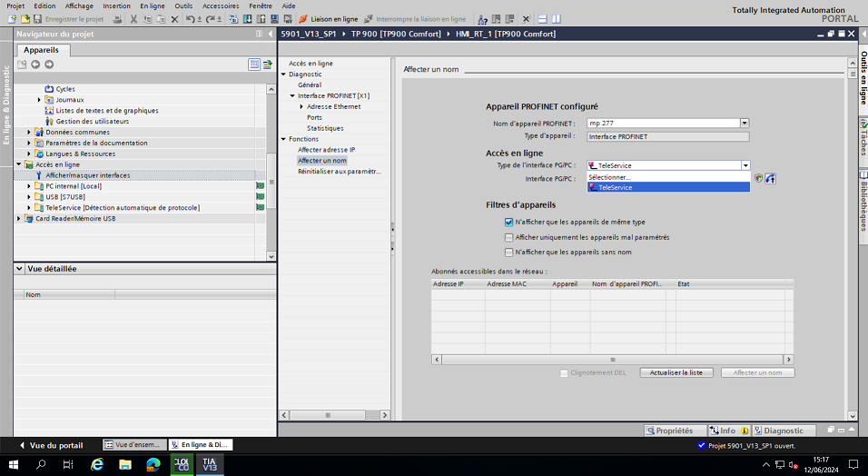This screenshot has width=868, height=476.
Task: Click the Actualiser la liste button
Action: tap(676, 373)
